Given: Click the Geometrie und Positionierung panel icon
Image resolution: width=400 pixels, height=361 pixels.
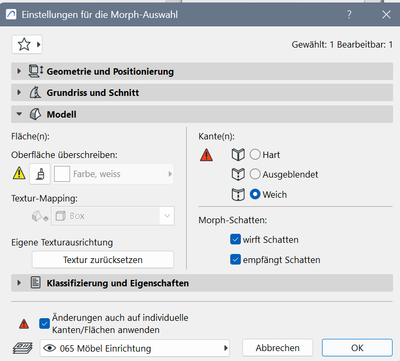Looking at the screenshot, I should coord(36,71).
